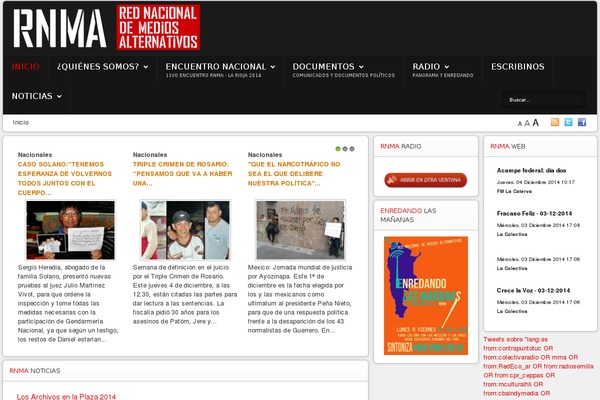Select the medium font size A
This screenshot has width=600, height=400.
click(527, 123)
